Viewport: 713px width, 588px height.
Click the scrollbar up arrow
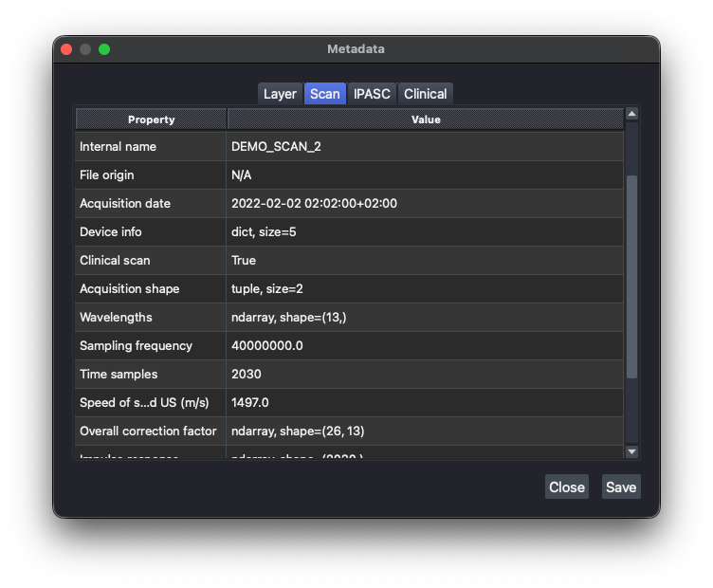631,114
